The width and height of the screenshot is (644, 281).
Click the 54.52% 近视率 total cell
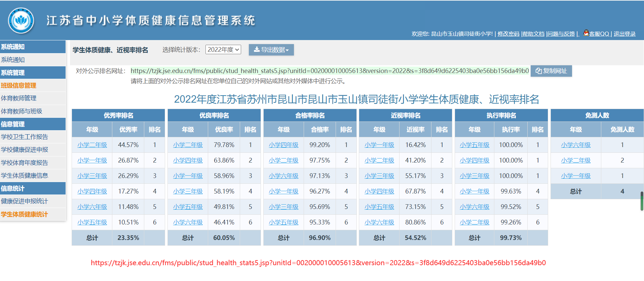415,238
